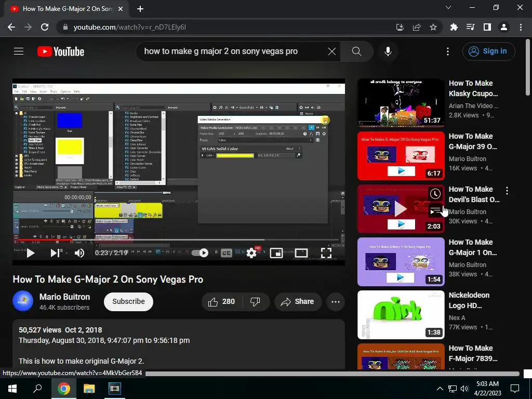Open the network tray icon

[453, 389]
